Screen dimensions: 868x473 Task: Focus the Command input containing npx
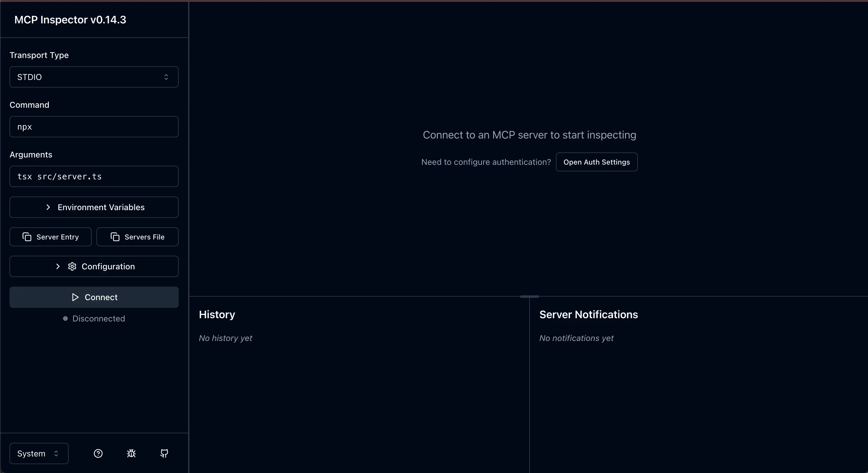click(94, 127)
